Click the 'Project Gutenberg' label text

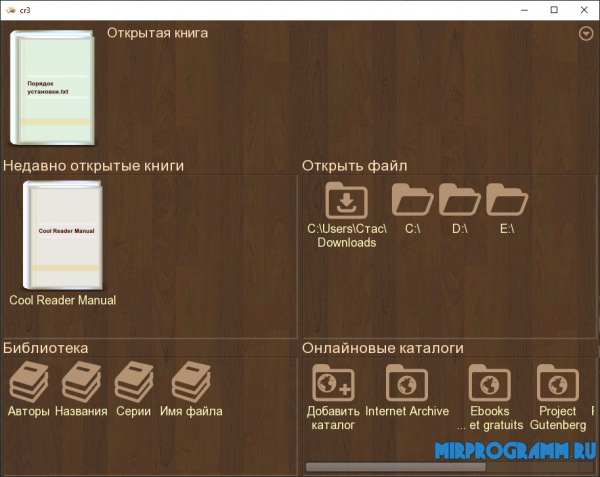coord(558,418)
